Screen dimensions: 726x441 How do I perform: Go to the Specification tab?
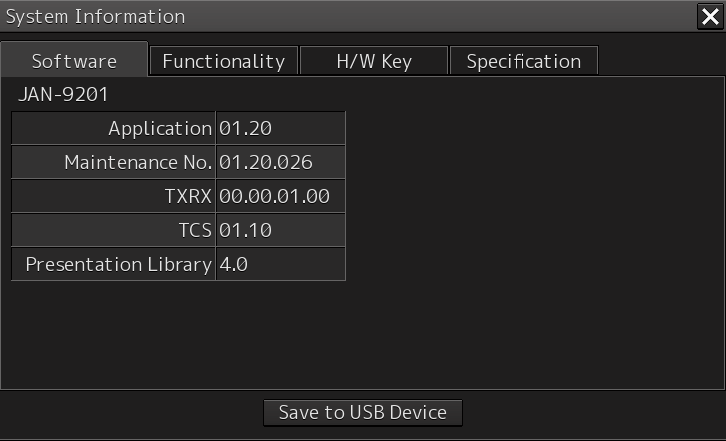(523, 61)
